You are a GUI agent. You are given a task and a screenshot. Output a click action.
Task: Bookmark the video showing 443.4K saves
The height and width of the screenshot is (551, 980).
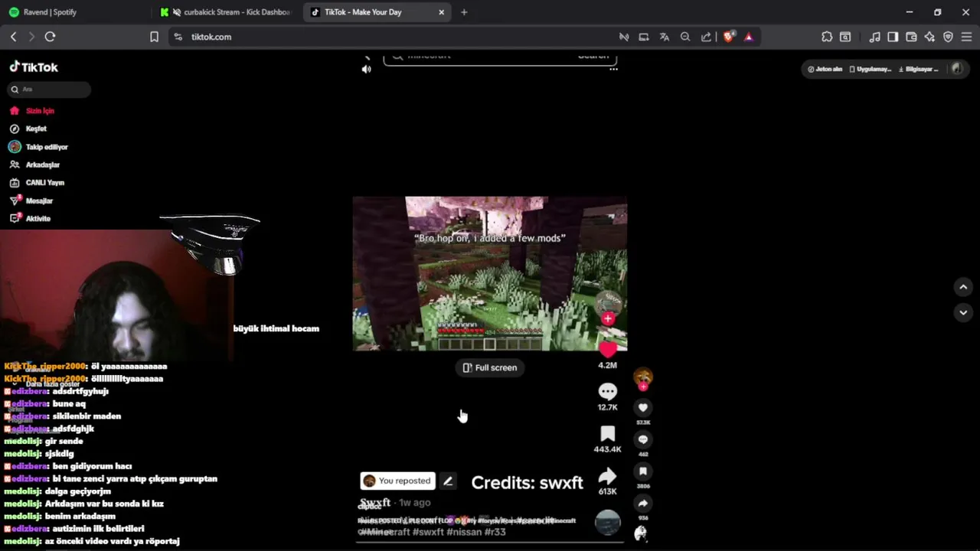(x=607, y=434)
